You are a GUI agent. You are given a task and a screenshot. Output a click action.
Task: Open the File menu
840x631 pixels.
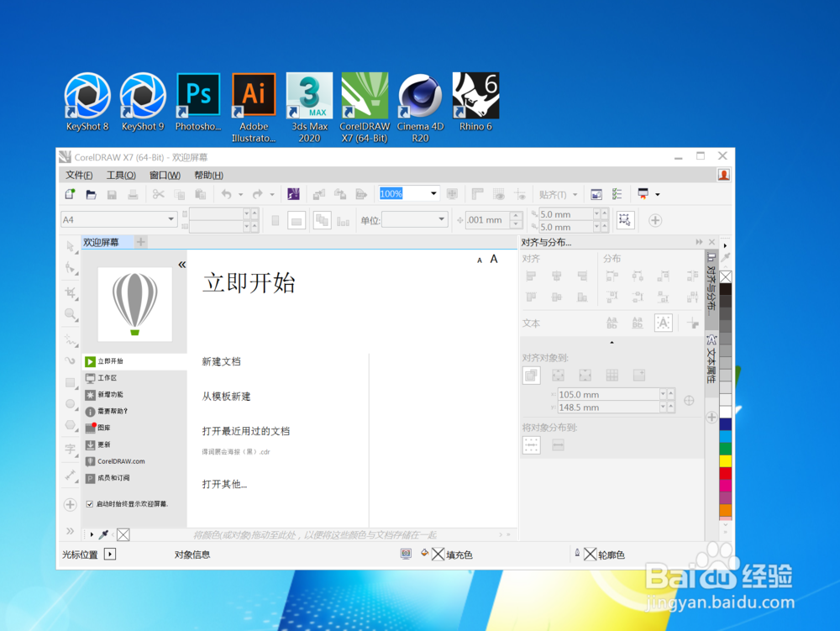[x=79, y=175]
